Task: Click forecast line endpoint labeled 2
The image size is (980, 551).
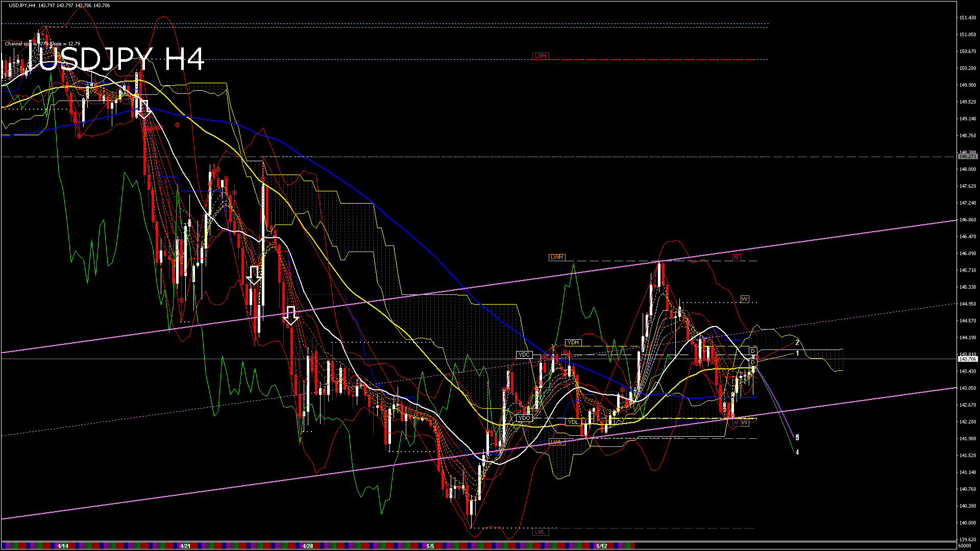Action: coord(797,343)
